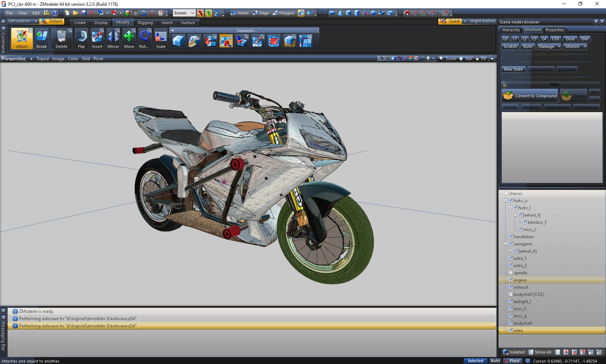Image resolution: width=606 pixels, height=364 pixels.
Task: Click the Break tool icon
Action: [41, 38]
